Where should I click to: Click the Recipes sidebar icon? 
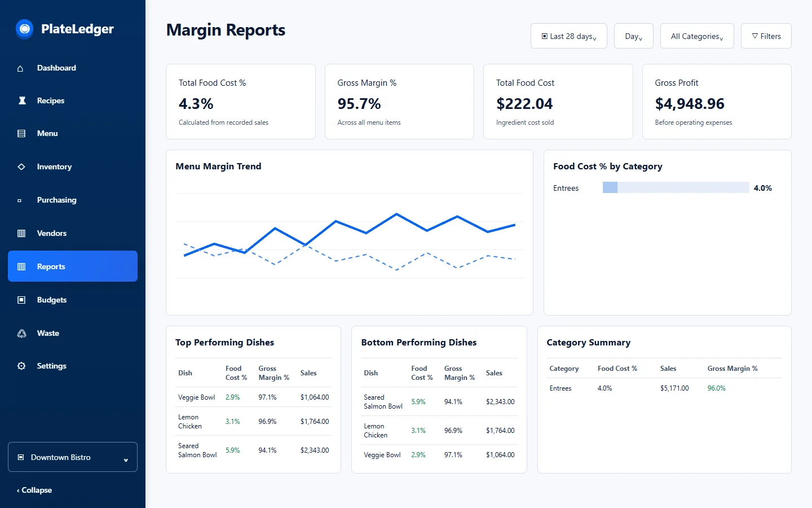(x=22, y=100)
